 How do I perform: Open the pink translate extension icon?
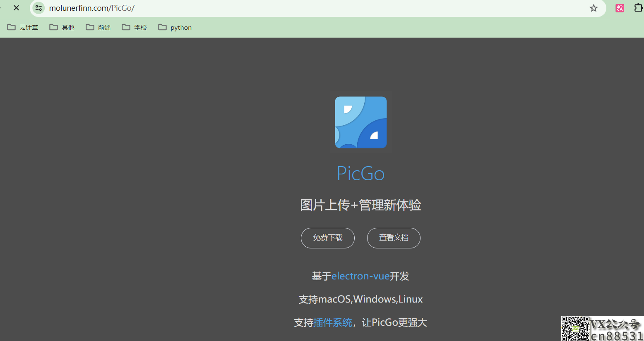coord(620,8)
